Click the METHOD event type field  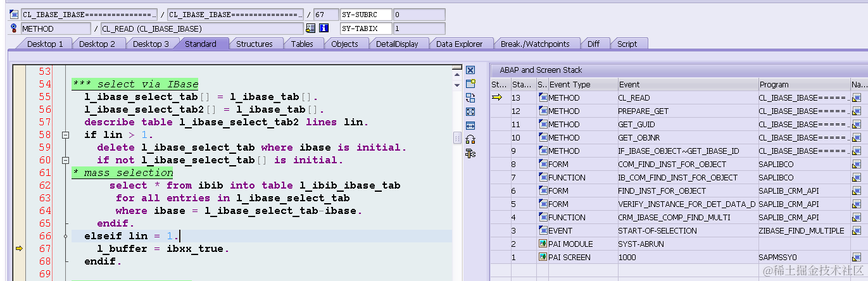pos(56,28)
